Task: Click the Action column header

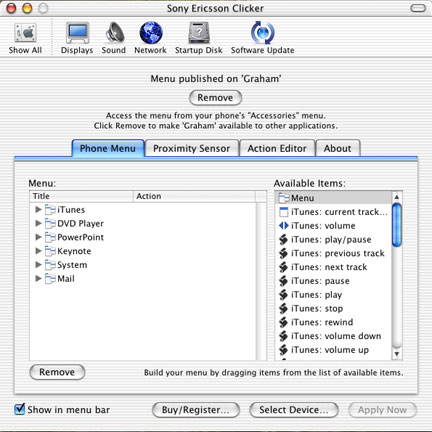Action: [195, 196]
